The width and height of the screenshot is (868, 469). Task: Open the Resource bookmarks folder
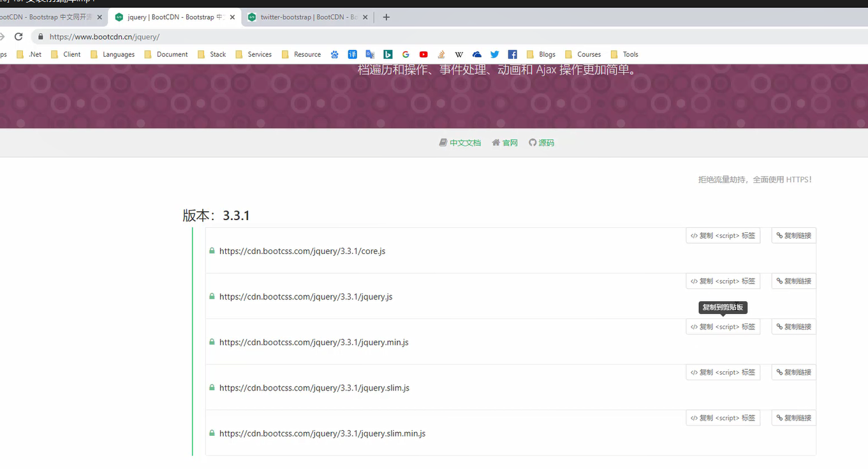(x=301, y=54)
